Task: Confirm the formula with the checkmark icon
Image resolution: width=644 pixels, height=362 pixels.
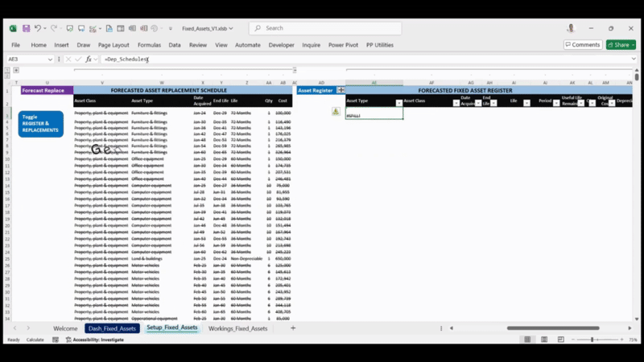Action: point(78,59)
